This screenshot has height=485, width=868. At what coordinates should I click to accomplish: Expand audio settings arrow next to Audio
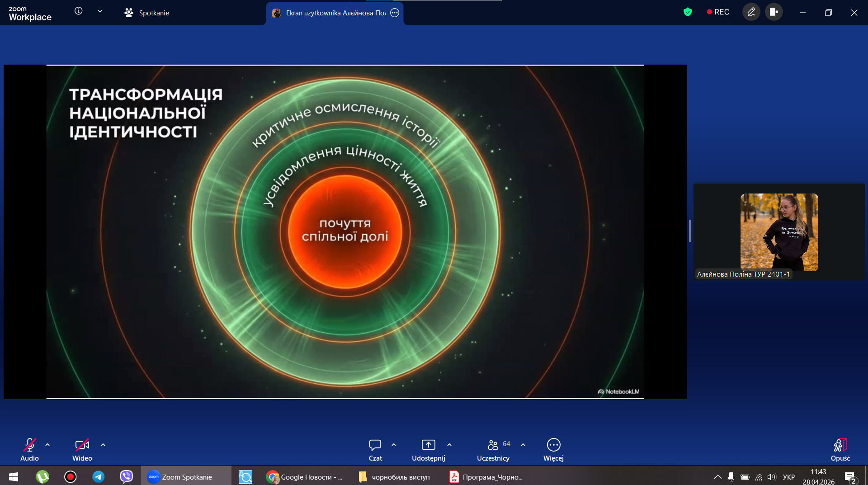pos(47,445)
